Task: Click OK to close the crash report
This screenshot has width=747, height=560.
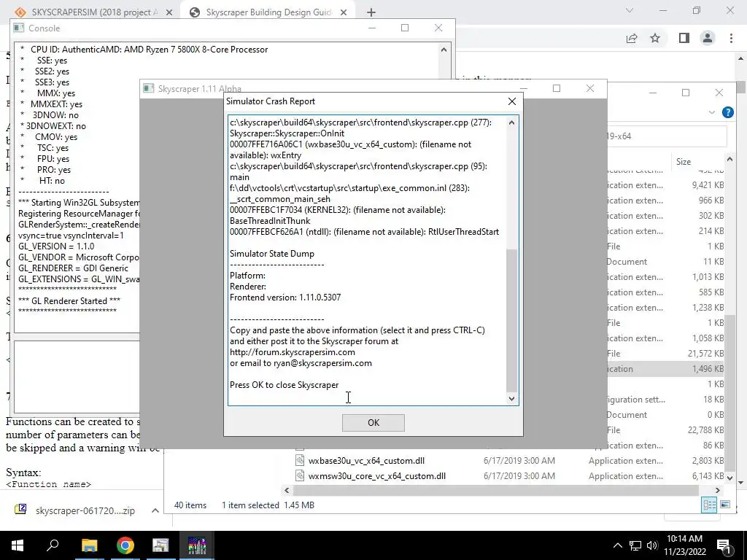Action: 373,422
